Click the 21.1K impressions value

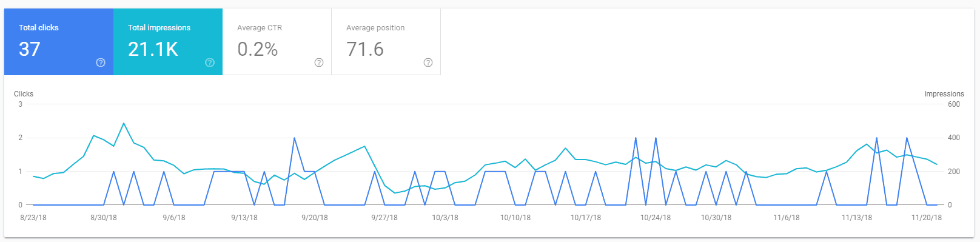click(x=153, y=49)
